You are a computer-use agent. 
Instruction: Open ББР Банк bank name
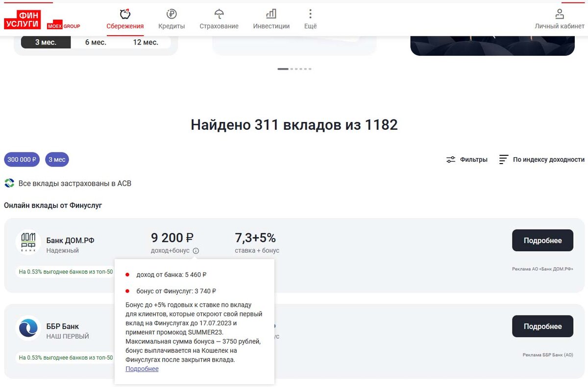[62, 327]
